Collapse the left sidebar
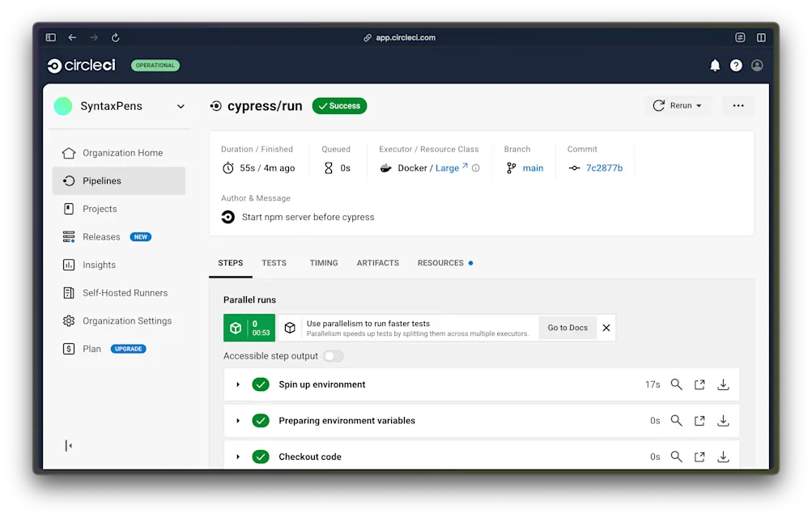Screen dimensions: 812x518 point(68,445)
